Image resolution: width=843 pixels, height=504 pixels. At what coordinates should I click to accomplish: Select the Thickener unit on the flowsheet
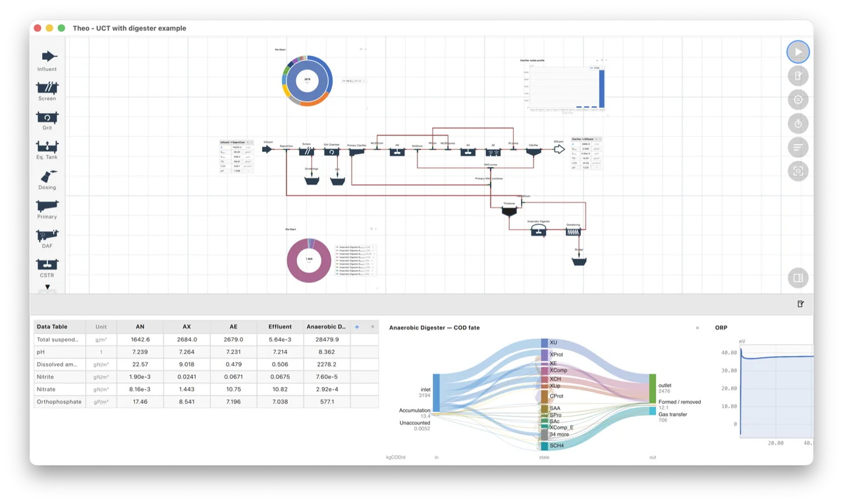pos(509,212)
